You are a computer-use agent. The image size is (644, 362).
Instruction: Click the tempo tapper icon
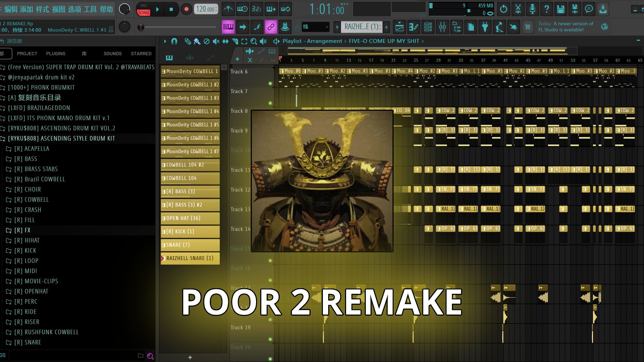(499, 27)
